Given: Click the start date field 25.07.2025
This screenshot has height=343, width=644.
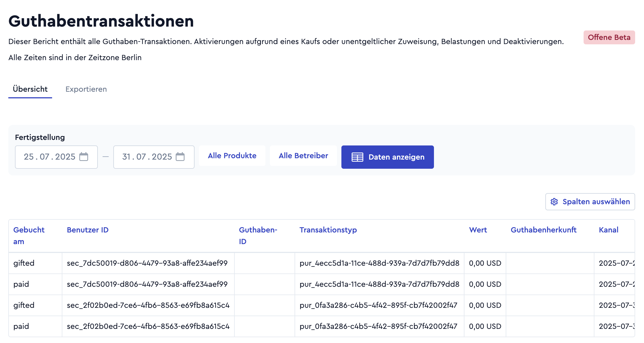Looking at the screenshot, I should (x=56, y=157).
